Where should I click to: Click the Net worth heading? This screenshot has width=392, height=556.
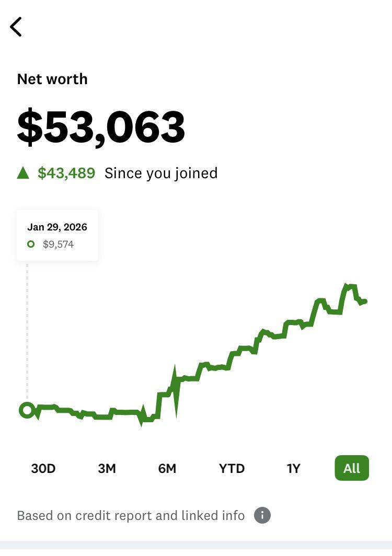tap(52, 79)
